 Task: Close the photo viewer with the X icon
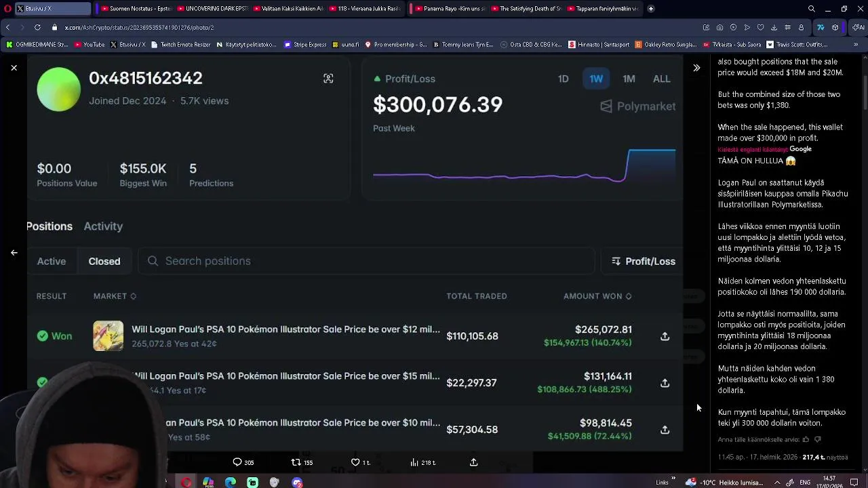(14, 68)
